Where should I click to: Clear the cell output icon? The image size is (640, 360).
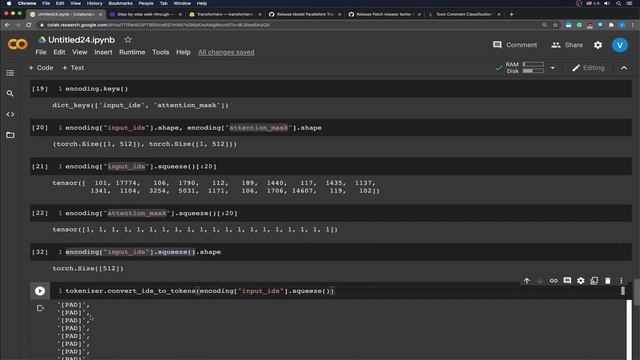40,308
